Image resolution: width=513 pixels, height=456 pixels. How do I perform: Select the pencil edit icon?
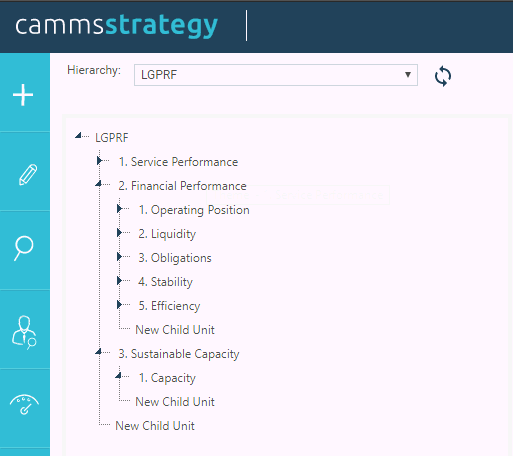[x=28, y=174]
